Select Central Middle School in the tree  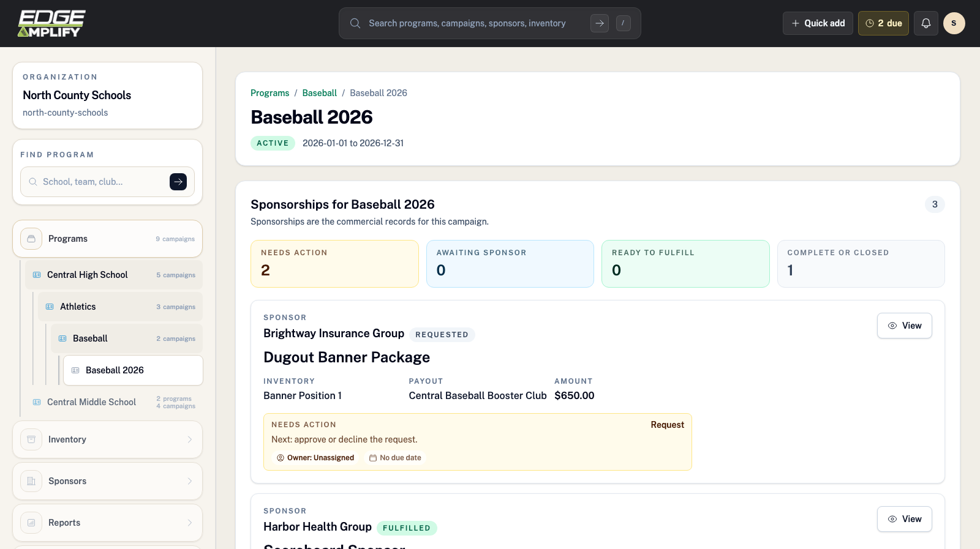[114, 402]
